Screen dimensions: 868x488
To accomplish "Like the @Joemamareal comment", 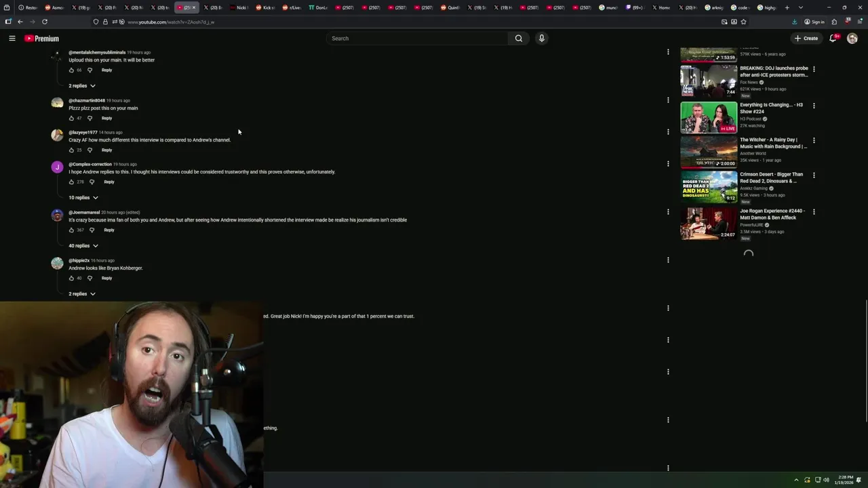I will (x=71, y=230).
